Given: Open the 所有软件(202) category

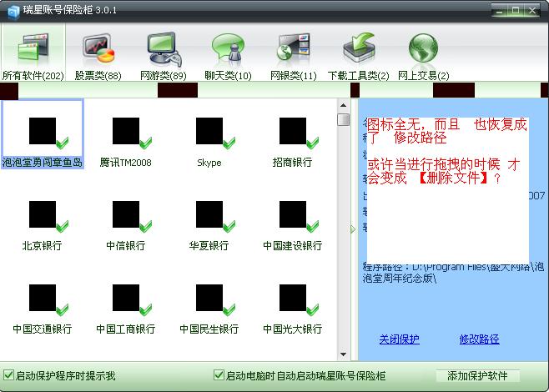Looking at the screenshot, I should click(33, 53).
